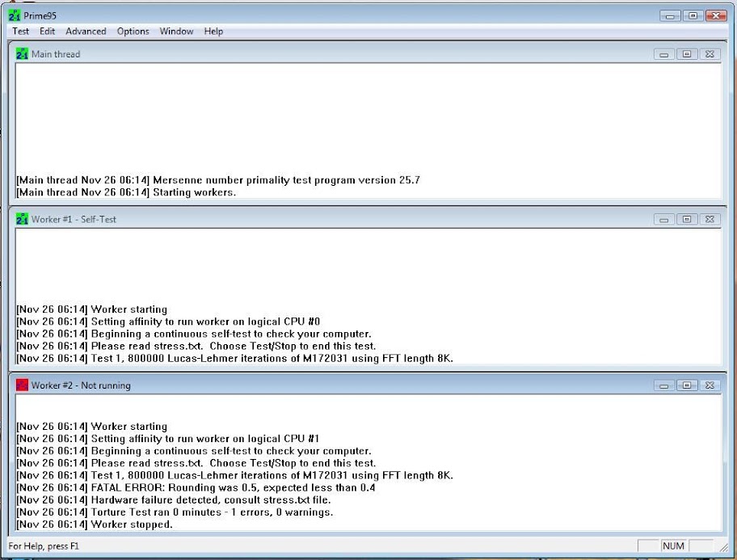
Task: Click Worker #1 'Test 1, 800000 Lucas-Lehmer' line
Action: [234, 358]
